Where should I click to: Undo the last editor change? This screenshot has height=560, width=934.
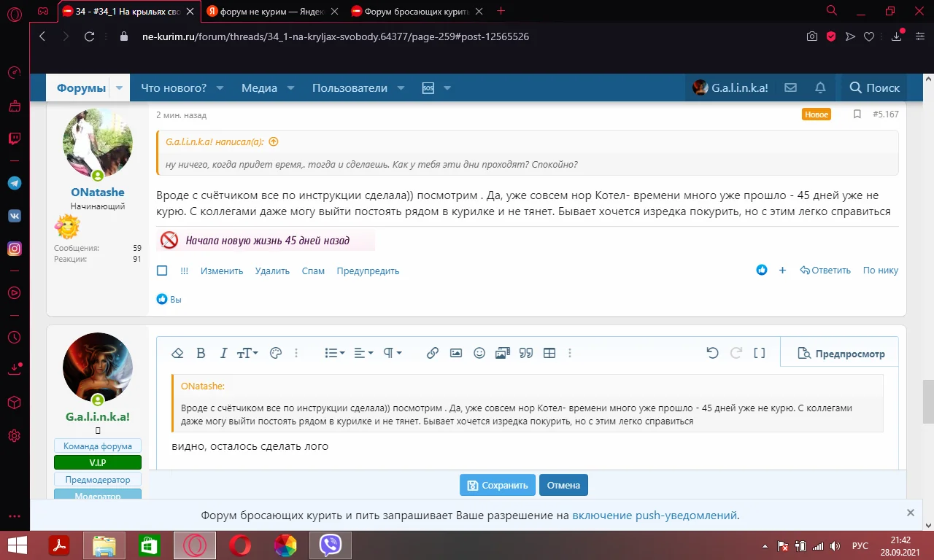(x=713, y=353)
